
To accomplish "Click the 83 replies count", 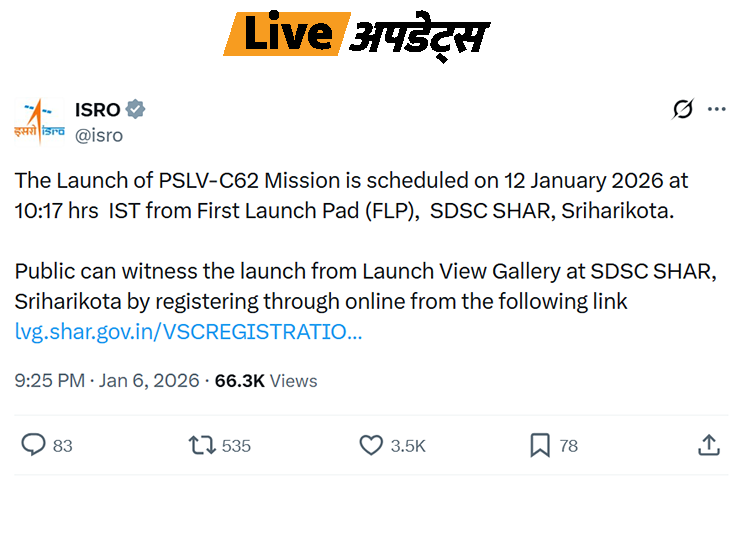I will (63, 446).
